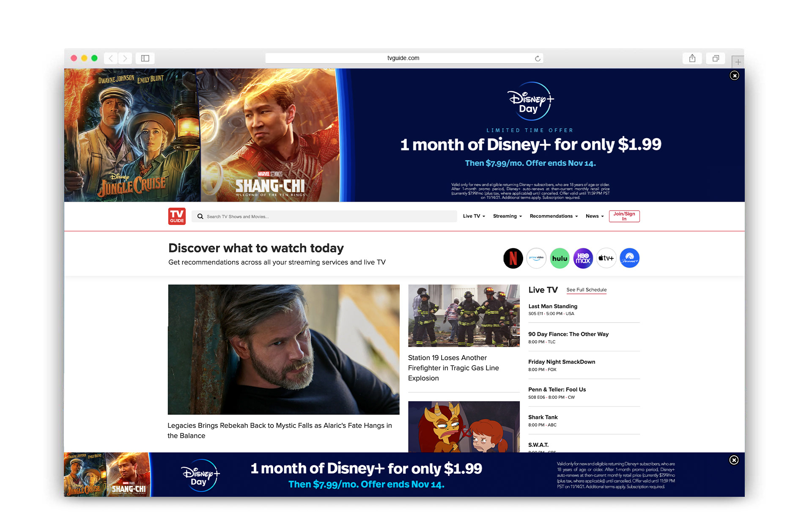Viewport: 812px width, 515px height.
Task: Close the top Disney+ banner ad
Action: click(735, 75)
